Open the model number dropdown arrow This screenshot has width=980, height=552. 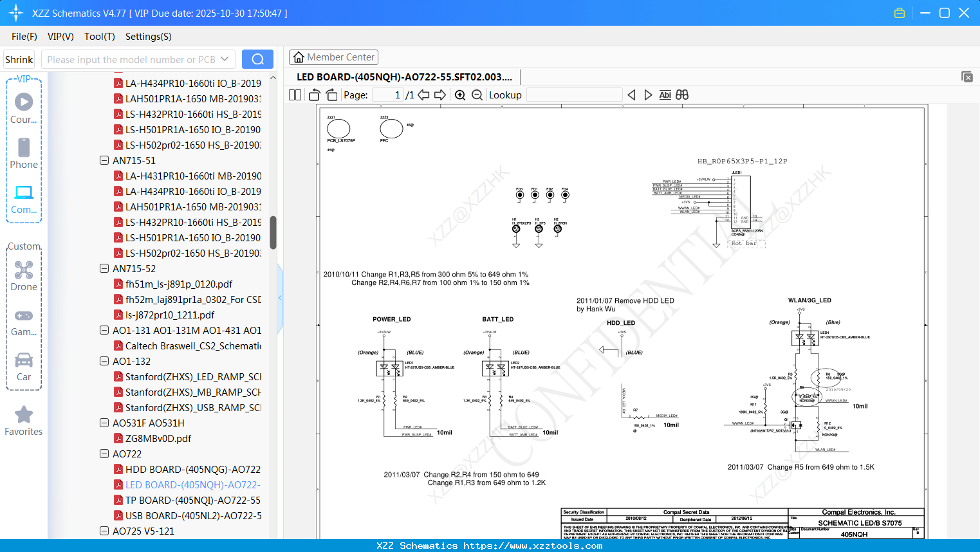pos(225,59)
